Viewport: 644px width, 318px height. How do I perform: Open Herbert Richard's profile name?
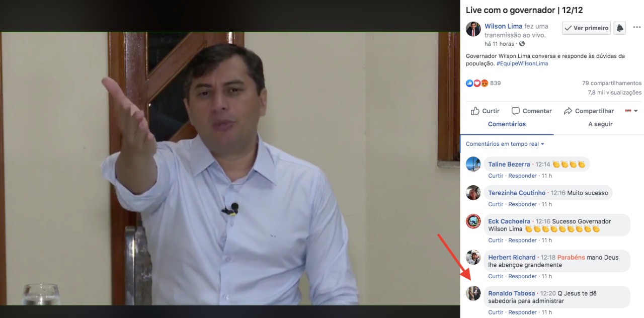tap(512, 258)
